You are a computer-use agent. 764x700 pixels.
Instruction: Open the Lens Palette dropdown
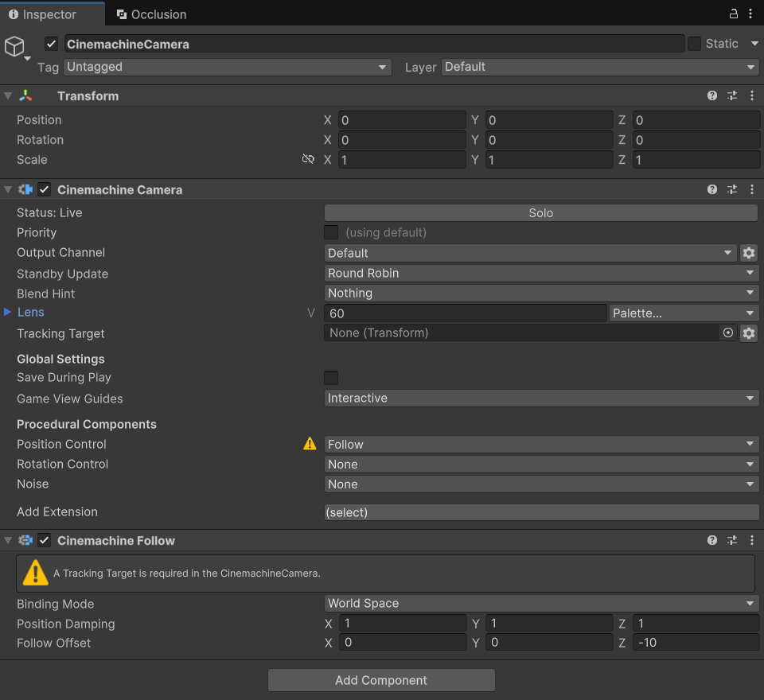(684, 313)
